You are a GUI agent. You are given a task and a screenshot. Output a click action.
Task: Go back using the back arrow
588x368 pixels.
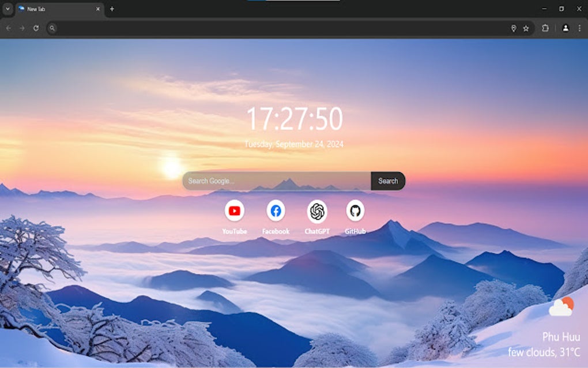coord(8,27)
